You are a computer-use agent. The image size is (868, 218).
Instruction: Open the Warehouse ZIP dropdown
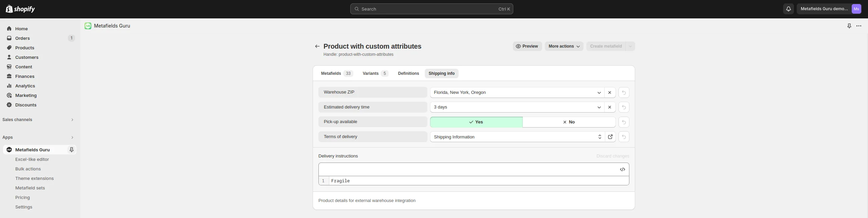point(517,93)
